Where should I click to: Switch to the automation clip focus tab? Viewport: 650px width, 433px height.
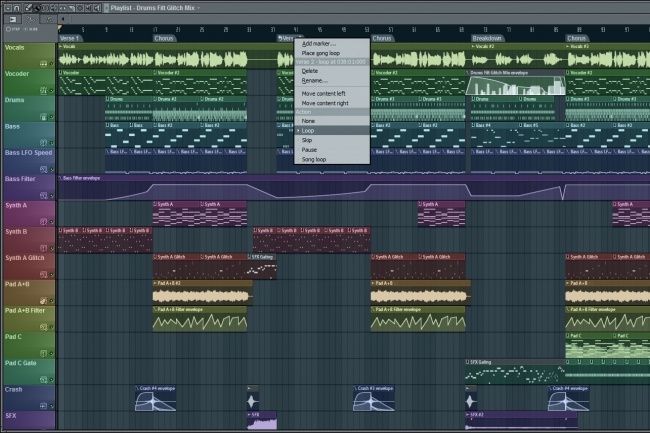(30, 19)
